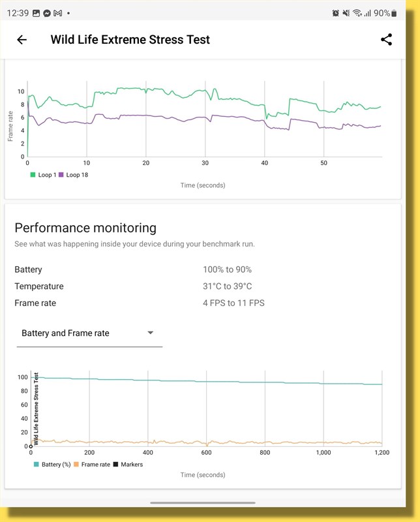This screenshot has height=522, width=420.
Task: Tap the alarm icon in status bar
Action: tap(335, 13)
